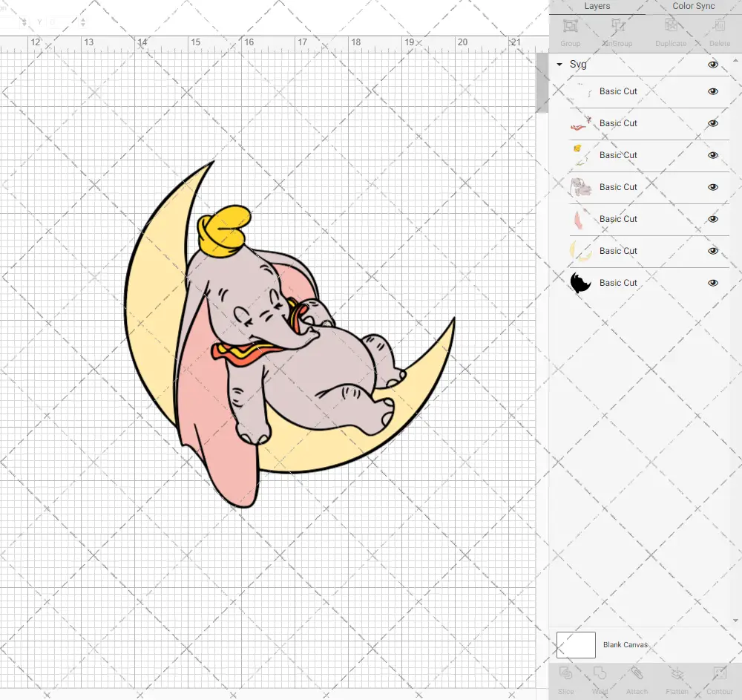This screenshot has width=742, height=700.
Task: Hide the pink ear Basic Cut layer
Action: (x=712, y=219)
